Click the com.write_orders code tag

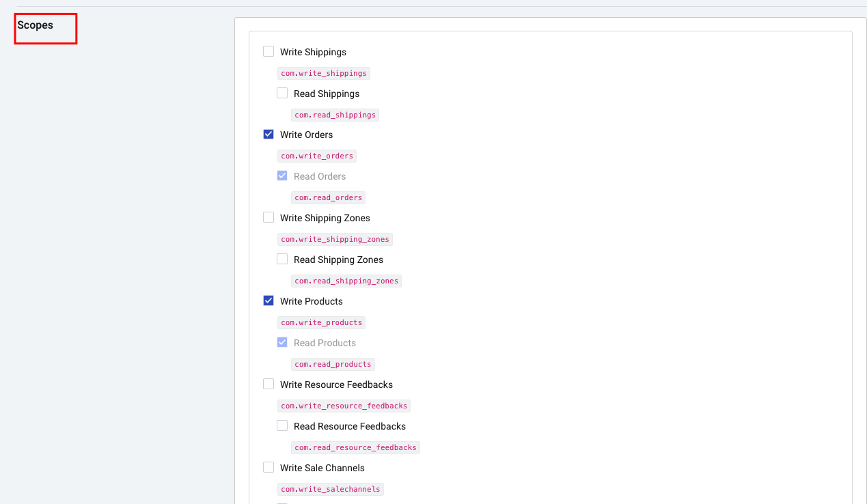317,156
